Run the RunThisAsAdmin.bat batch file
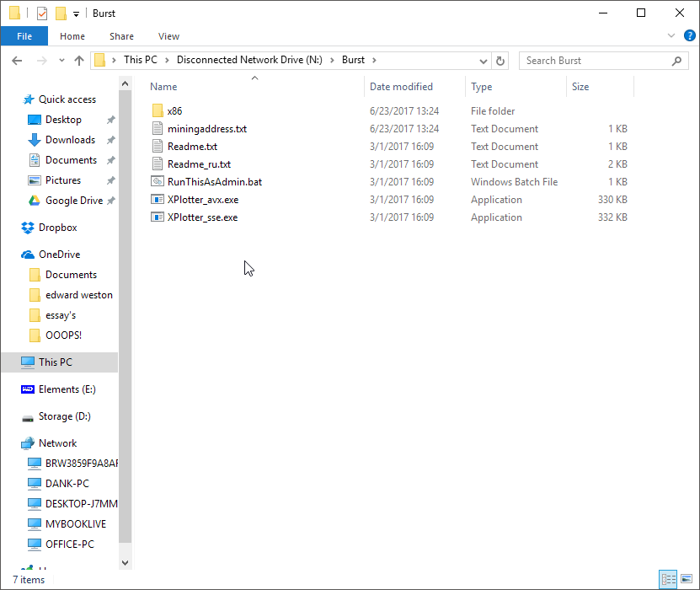The image size is (700, 590). tap(207, 181)
